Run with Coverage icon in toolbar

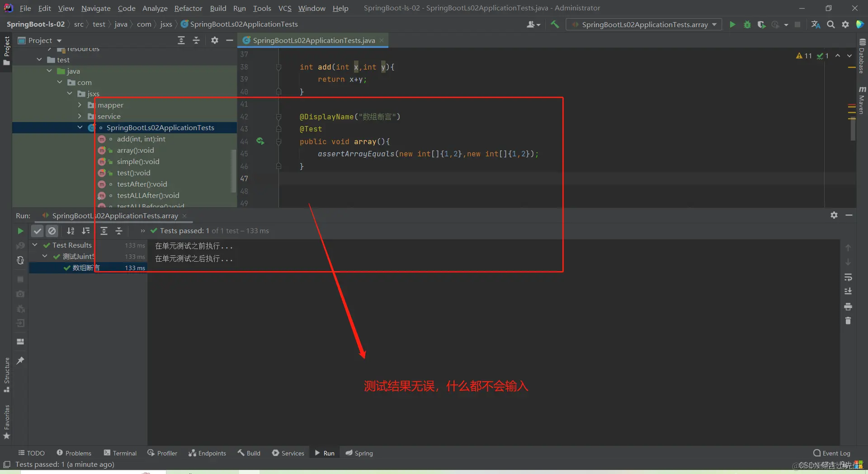[761, 24]
